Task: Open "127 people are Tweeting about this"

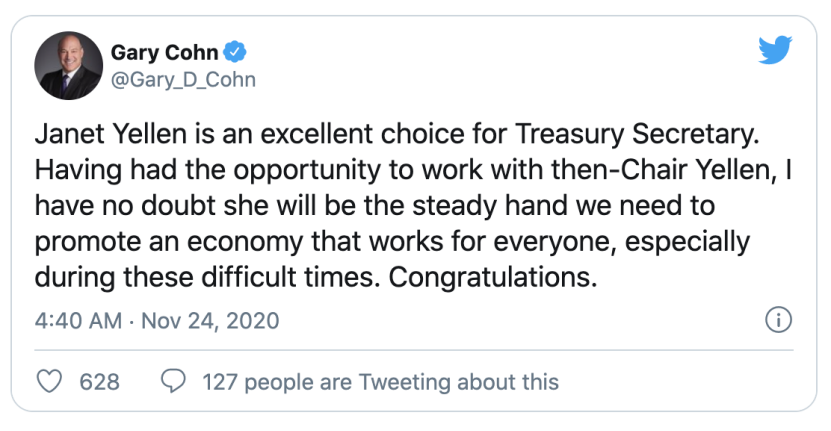Action: (381, 382)
